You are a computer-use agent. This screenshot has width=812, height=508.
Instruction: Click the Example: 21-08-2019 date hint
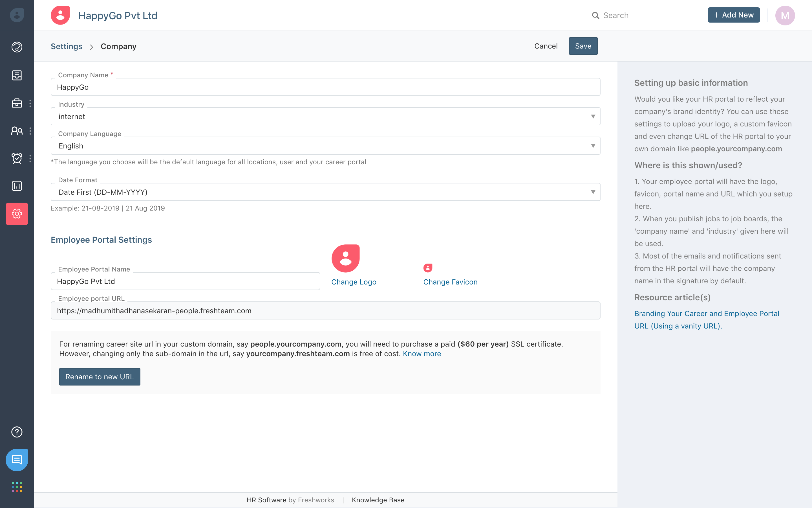click(108, 208)
